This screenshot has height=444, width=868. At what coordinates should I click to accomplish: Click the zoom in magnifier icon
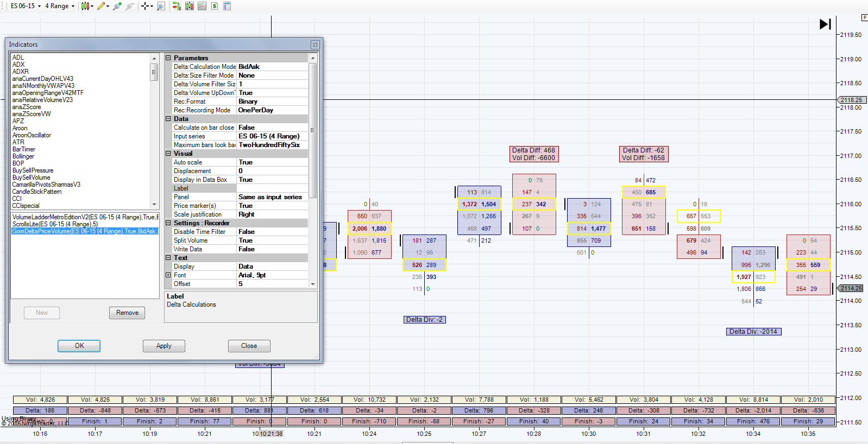pos(117,6)
